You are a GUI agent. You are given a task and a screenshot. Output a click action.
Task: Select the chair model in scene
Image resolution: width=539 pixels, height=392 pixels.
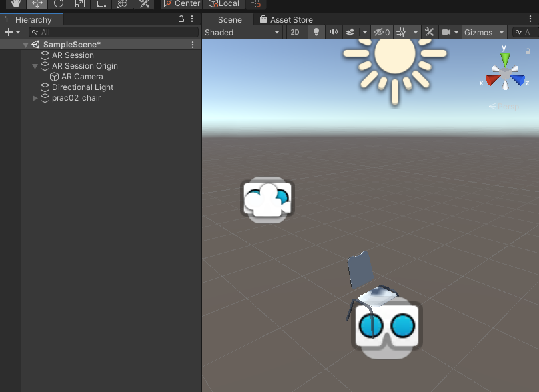pyautogui.click(x=361, y=271)
